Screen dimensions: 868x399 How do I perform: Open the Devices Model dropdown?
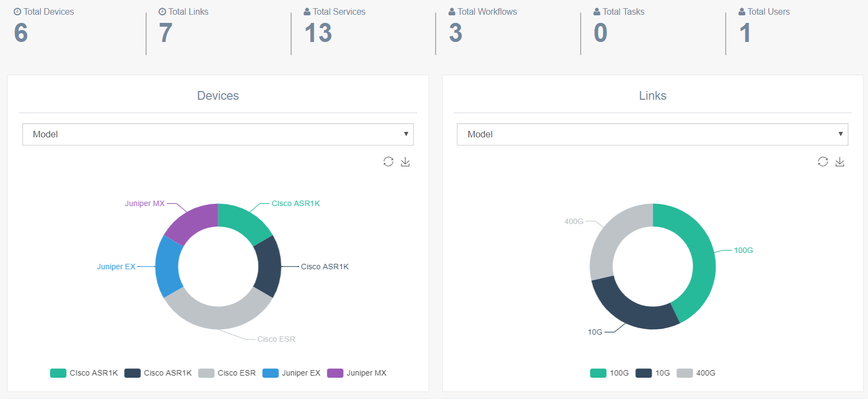point(218,134)
